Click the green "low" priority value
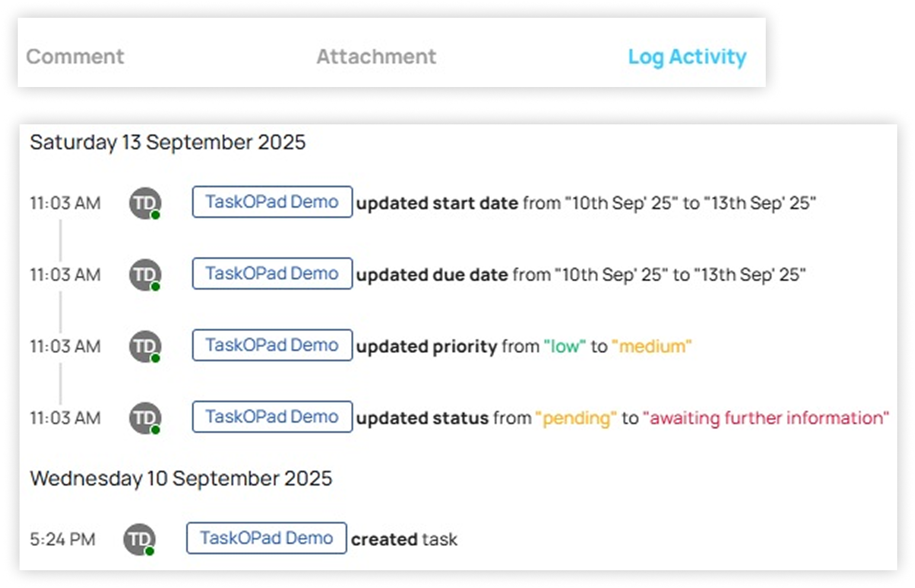Image resolution: width=915 pixels, height=588 pixels. point(564,346)
